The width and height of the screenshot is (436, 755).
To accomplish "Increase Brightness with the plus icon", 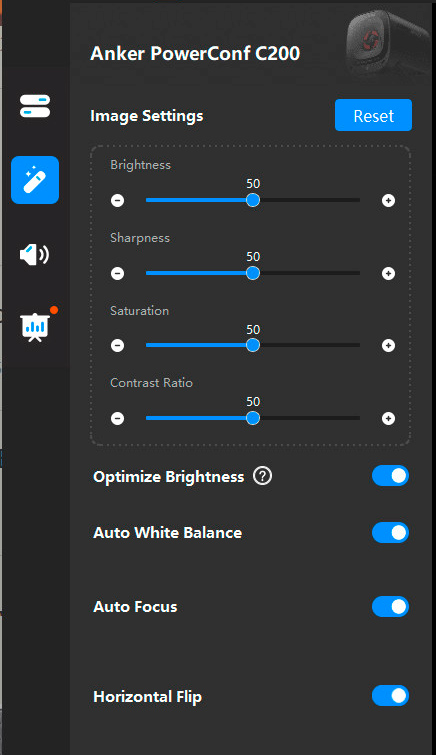I will 388,200.
